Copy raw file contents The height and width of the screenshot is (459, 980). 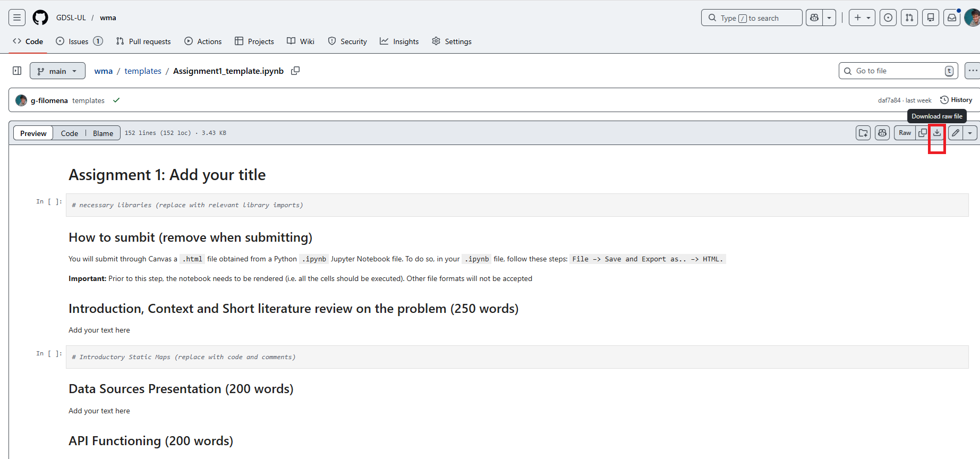923,133
